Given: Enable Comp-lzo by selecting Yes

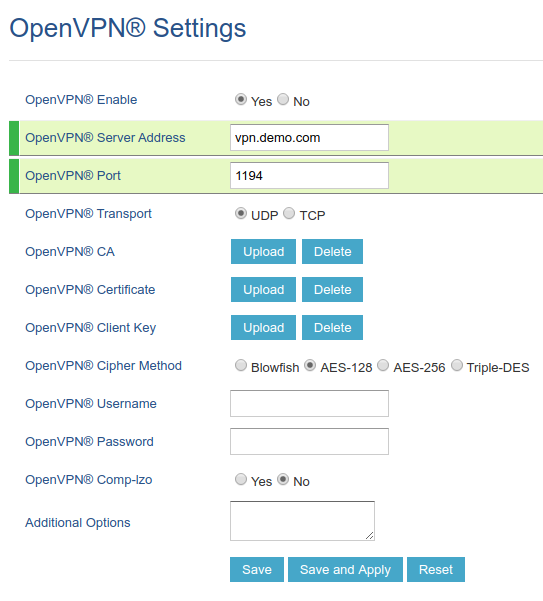Looking at the screenshot, I should 241,479.
